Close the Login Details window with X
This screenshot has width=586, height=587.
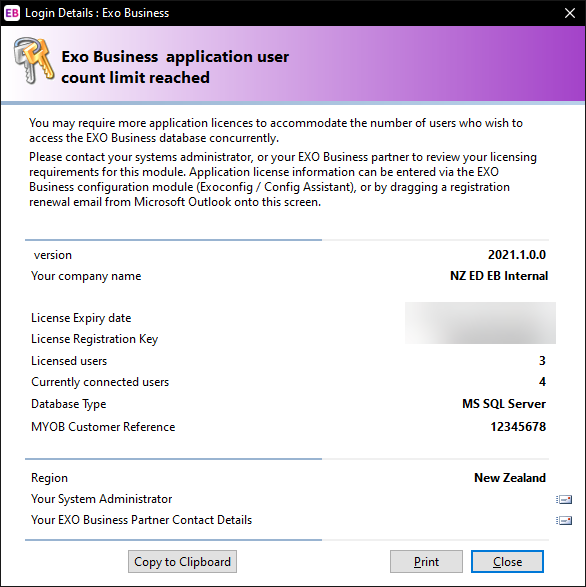point(570,13)
